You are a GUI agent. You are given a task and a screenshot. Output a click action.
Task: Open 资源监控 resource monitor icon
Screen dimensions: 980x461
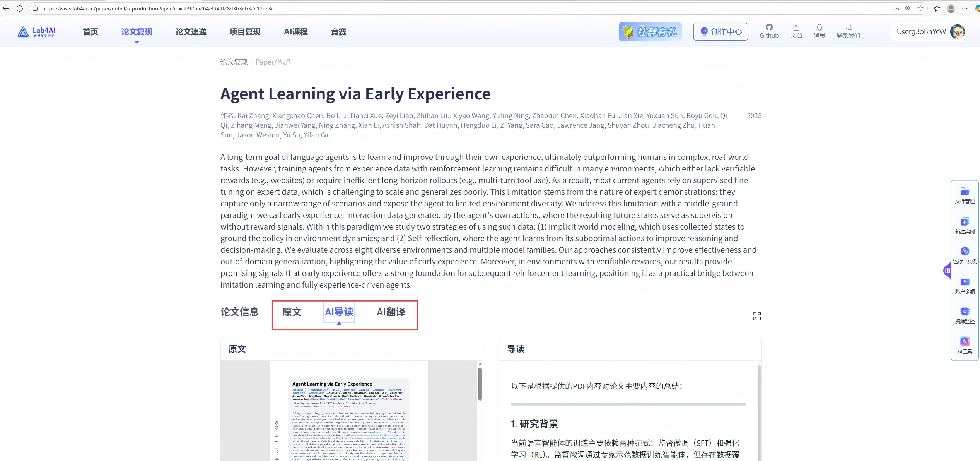pyautogui.click(x=965, y=315)
